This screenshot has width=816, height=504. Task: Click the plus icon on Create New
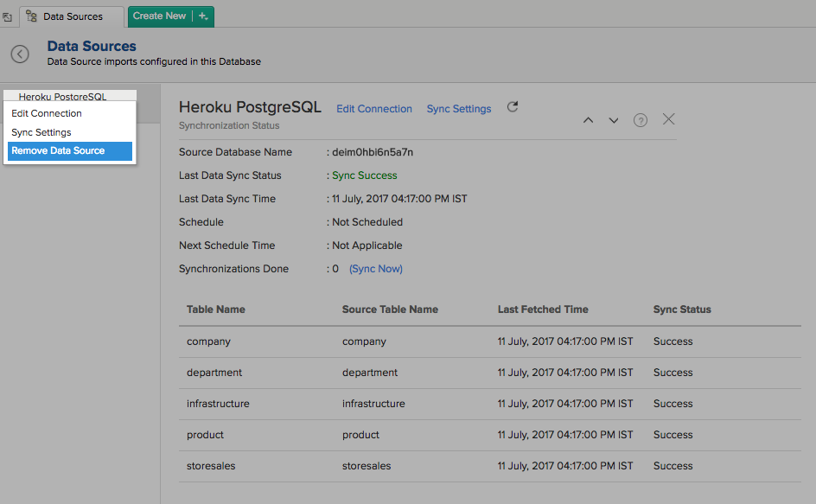[203, 16]
